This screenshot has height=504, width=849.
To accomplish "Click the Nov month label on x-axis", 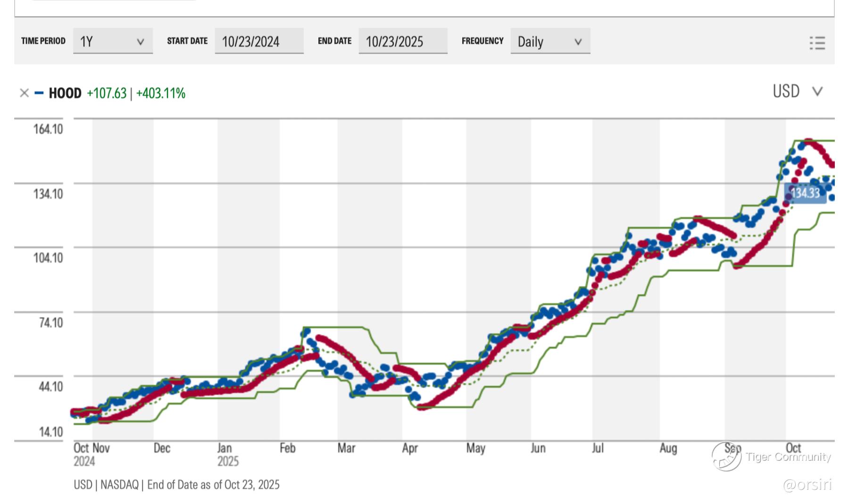I will (x=101, y=448).
